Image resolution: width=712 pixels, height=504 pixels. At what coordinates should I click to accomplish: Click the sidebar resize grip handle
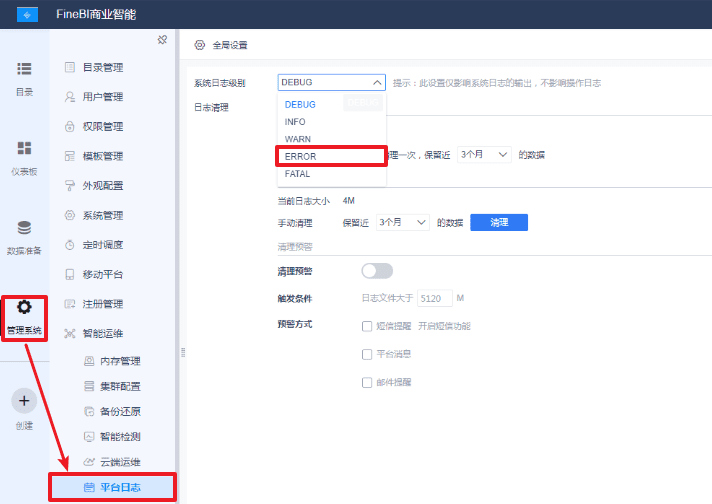pos(183,352)
